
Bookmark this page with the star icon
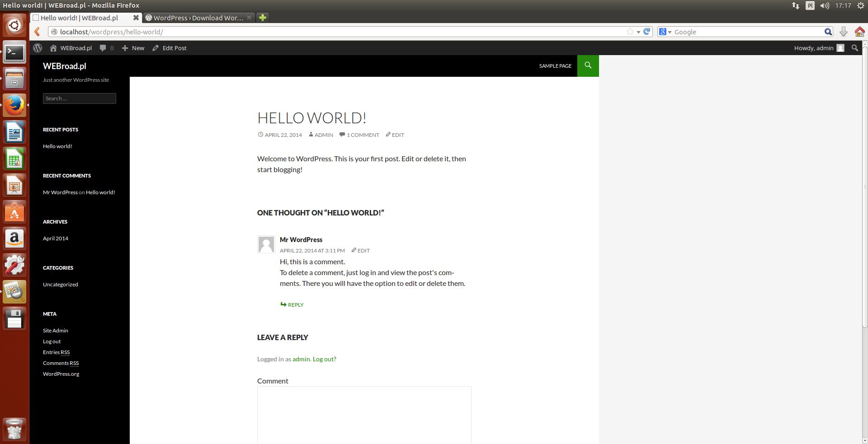[630, 32]
